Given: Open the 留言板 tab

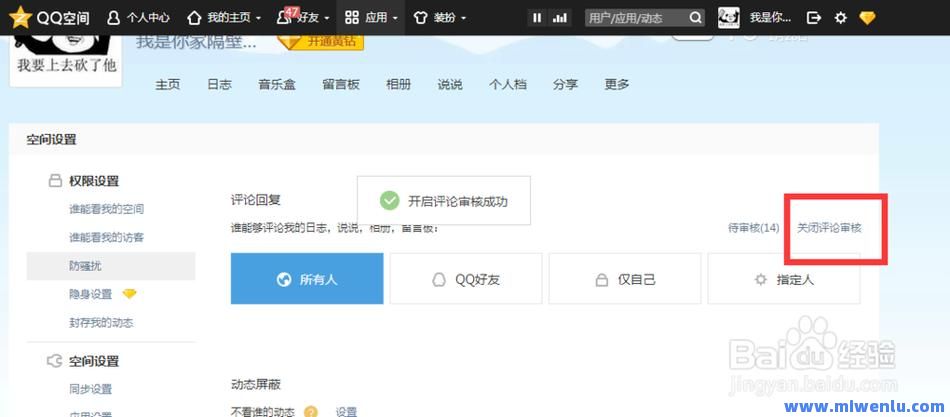Looking at the screenshot, I should (x=341, y=85).
